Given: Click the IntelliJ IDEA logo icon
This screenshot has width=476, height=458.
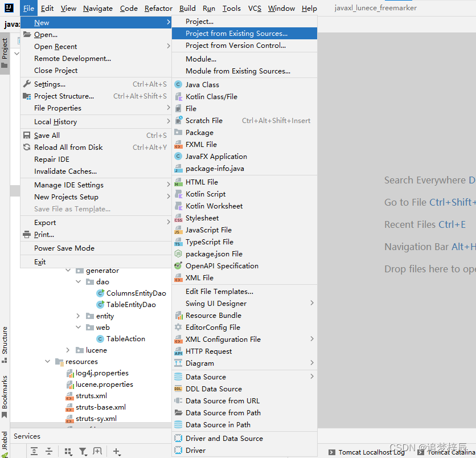Looking at the screenshot, I should (x=9, y=7).
